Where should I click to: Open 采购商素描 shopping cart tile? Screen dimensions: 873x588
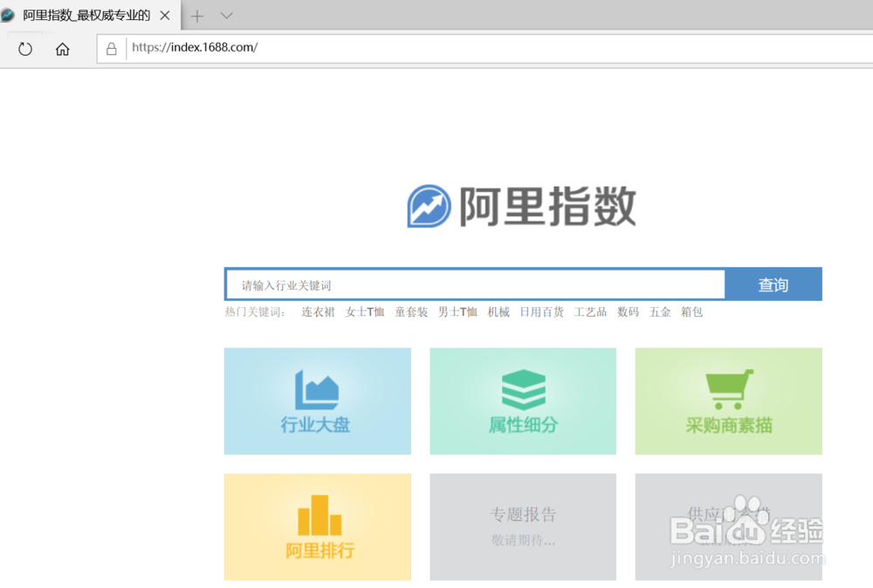(728, 401)
